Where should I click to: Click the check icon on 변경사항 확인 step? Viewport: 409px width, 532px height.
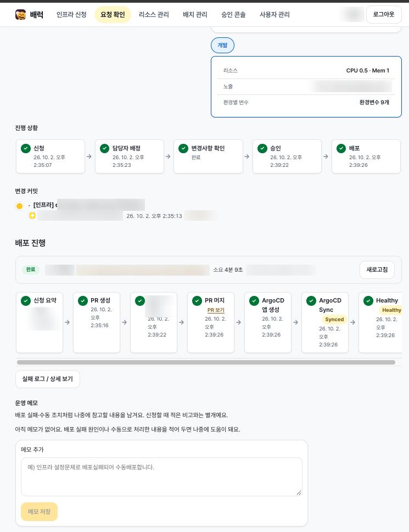tap(183, 149)
